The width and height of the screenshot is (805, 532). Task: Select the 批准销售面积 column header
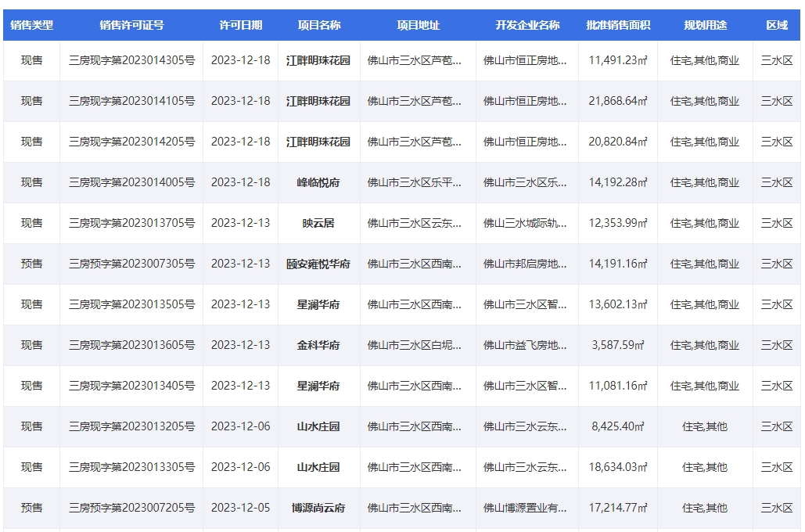click(618, 25)
